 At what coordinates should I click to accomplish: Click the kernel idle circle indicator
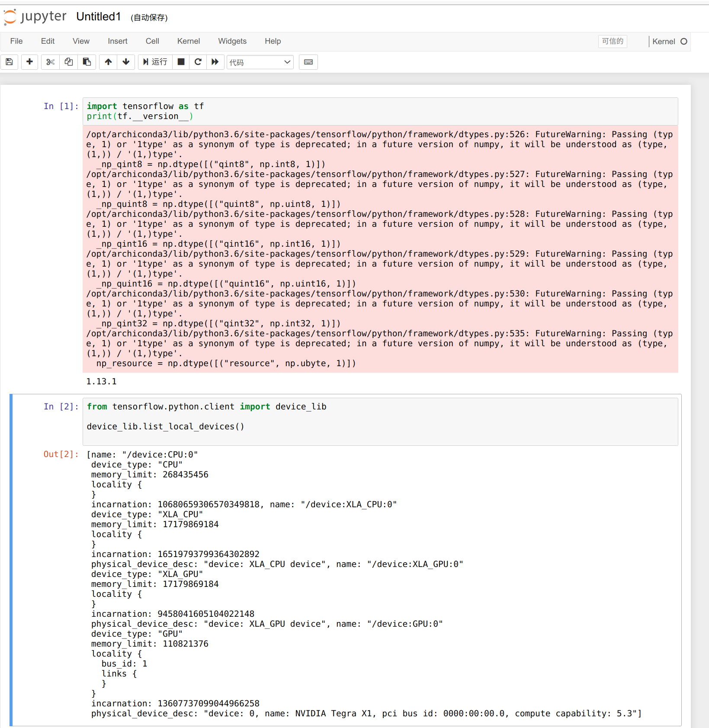[684, 42]
